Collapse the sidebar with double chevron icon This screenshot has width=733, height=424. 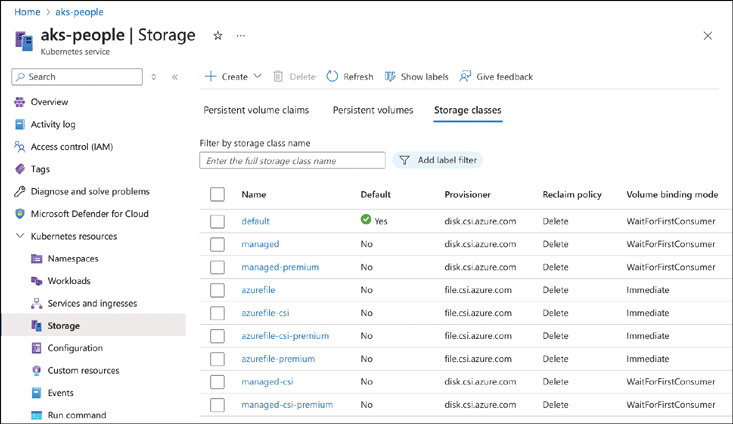(175, 77)
